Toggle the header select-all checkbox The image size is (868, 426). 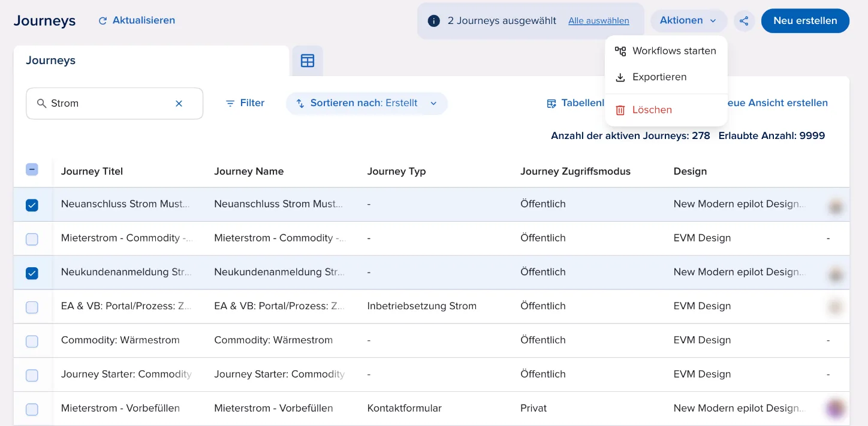point(32,170)
